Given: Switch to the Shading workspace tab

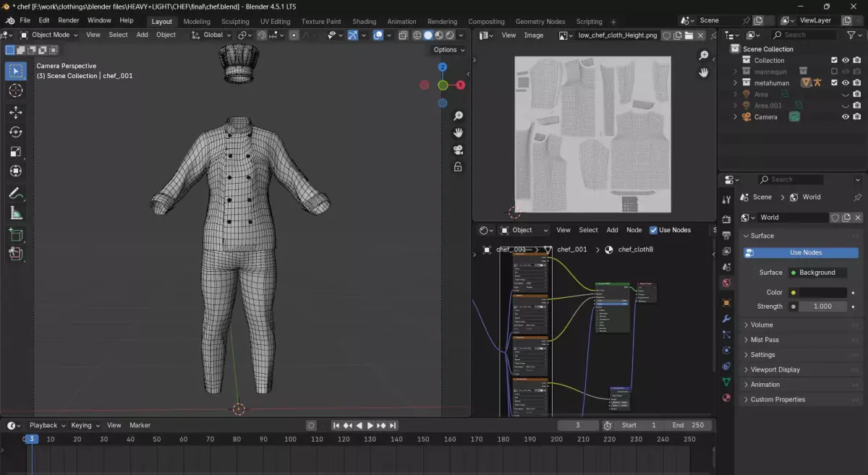Looking at the screenshot, I should pos(364,22).
